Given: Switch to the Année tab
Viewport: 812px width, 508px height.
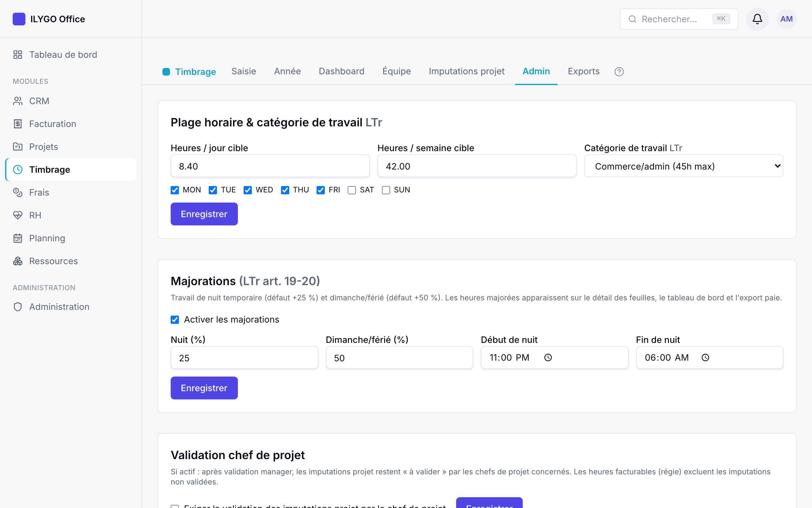Looking at the screenshot, I should (x=287, y=71).
